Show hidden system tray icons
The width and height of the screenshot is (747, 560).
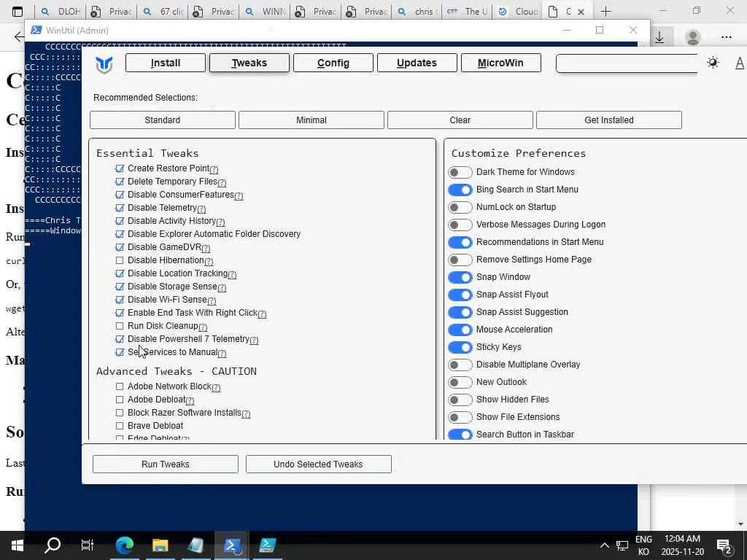tap(604, 545)
